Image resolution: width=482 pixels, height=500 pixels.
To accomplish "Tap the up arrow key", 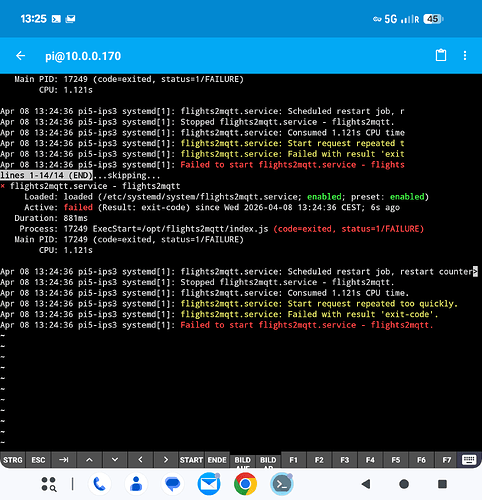I will tap(89, 460).
